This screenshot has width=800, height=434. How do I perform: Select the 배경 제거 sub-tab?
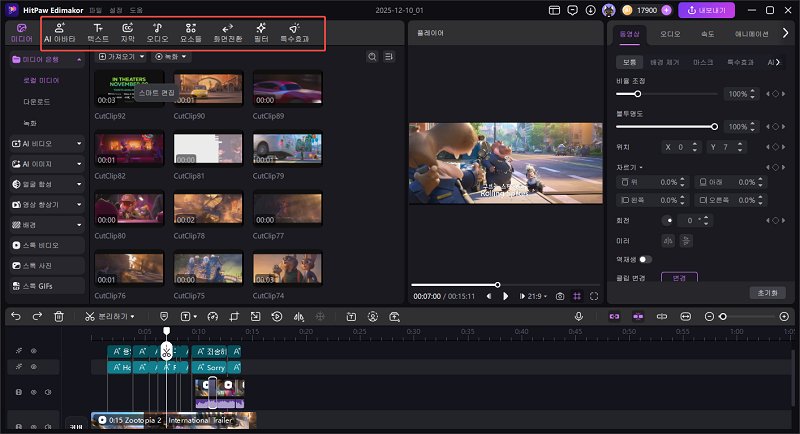coord(664,62)
